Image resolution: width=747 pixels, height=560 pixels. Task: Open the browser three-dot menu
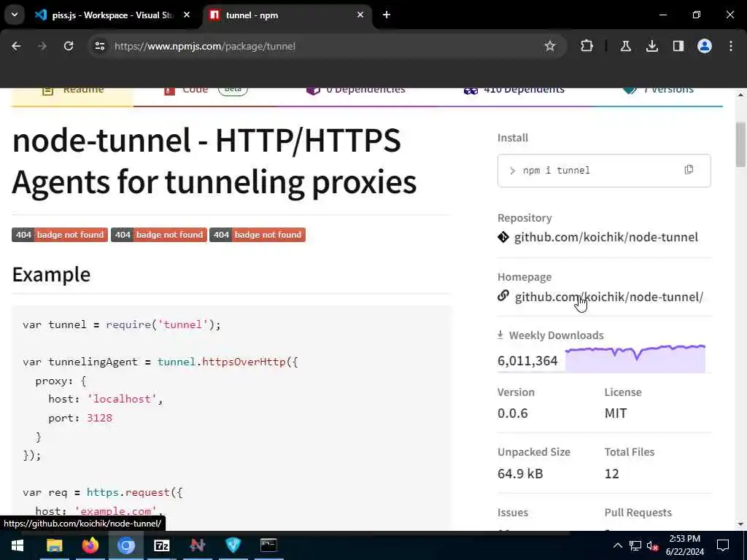[x=731, y=46]
